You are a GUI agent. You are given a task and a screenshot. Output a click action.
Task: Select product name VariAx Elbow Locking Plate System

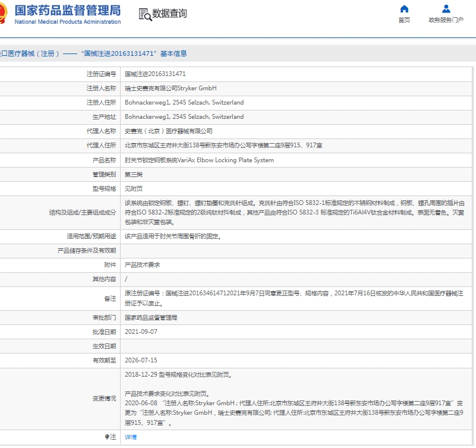click(199, 160)
